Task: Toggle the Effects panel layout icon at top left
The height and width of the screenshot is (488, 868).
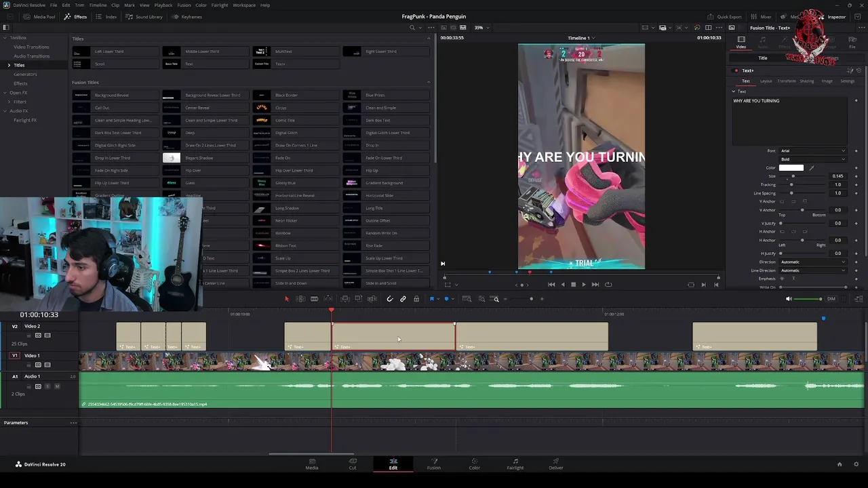Action: [x=5, y=28]
